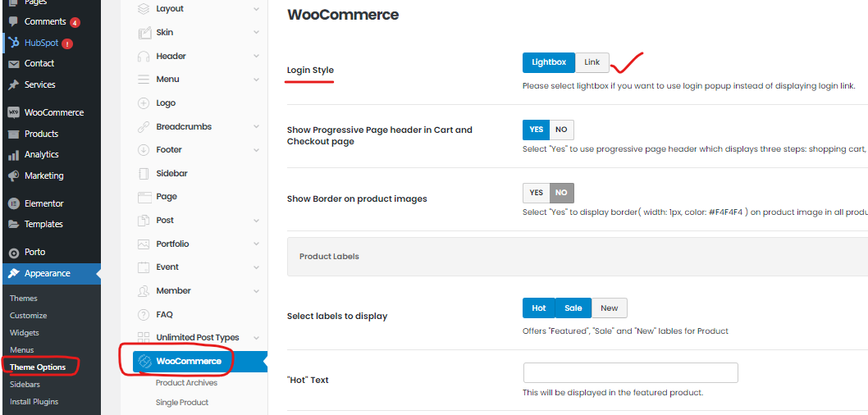Click the Post document icon

[x=144, y=221]
